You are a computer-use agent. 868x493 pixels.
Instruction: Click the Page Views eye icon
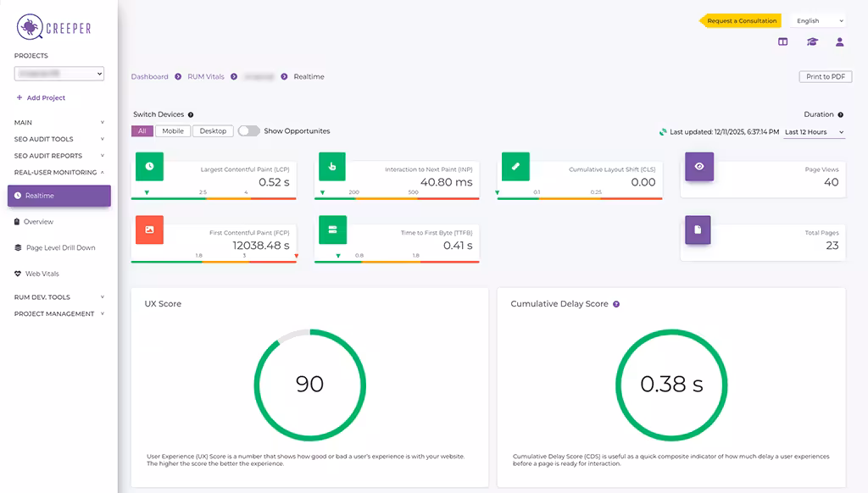tap(698, 167)
